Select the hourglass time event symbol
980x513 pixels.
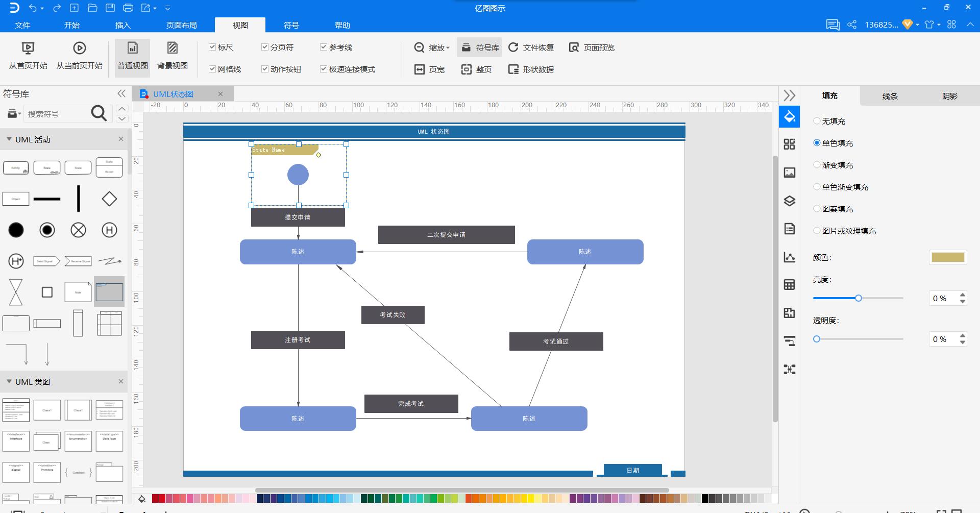pyautogui.click(x=16, y=292)
